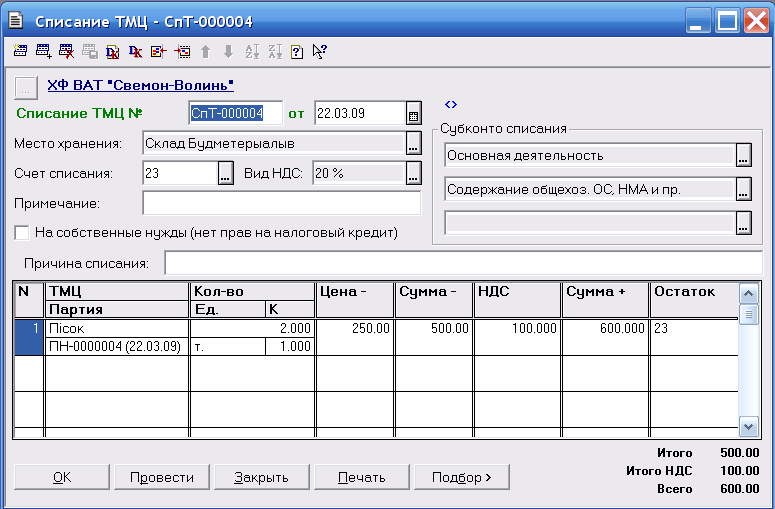Click the company link ХФ ВАТ "Свемон-Волинь"
Viewport: 775px width, 509px height.
tap(140, 85)
